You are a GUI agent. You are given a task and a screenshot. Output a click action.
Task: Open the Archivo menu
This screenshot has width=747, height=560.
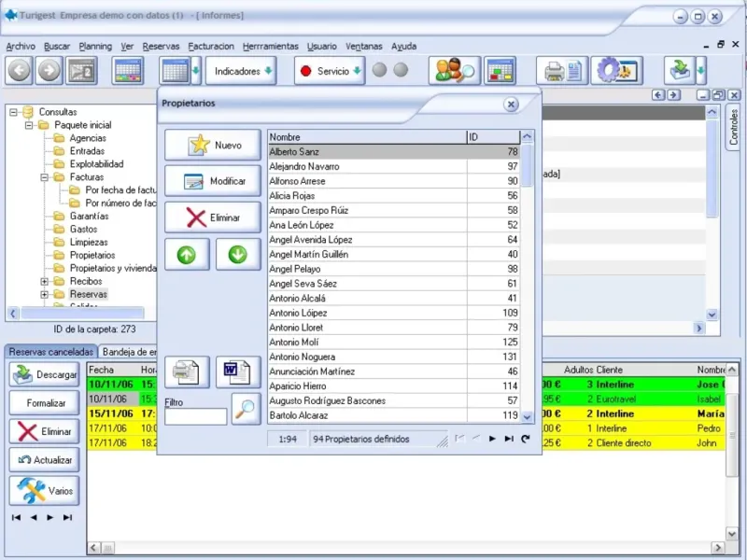click(x=21, y=46)
